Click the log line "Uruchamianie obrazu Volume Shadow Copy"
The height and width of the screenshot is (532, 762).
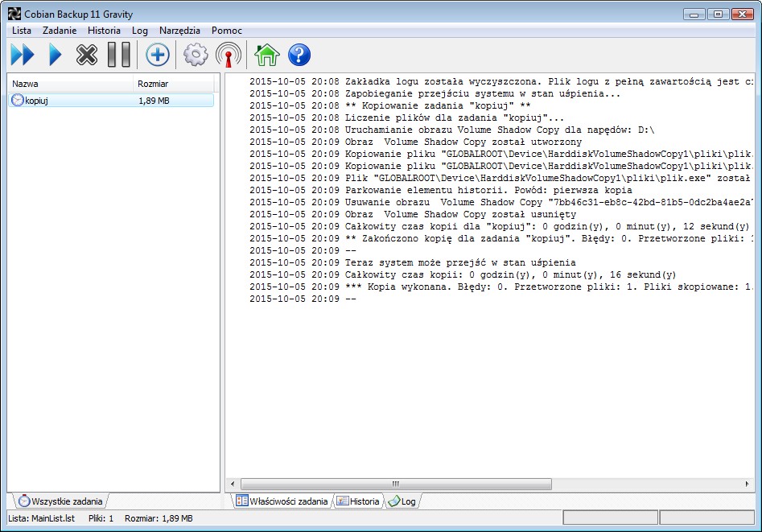tap(452, 130)
